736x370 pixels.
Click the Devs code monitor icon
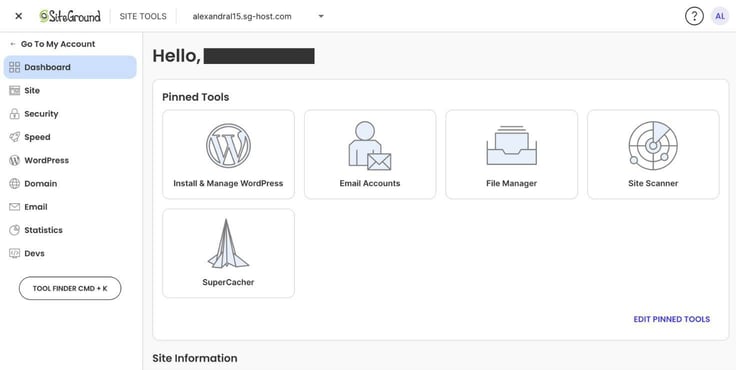pos(15,253)
